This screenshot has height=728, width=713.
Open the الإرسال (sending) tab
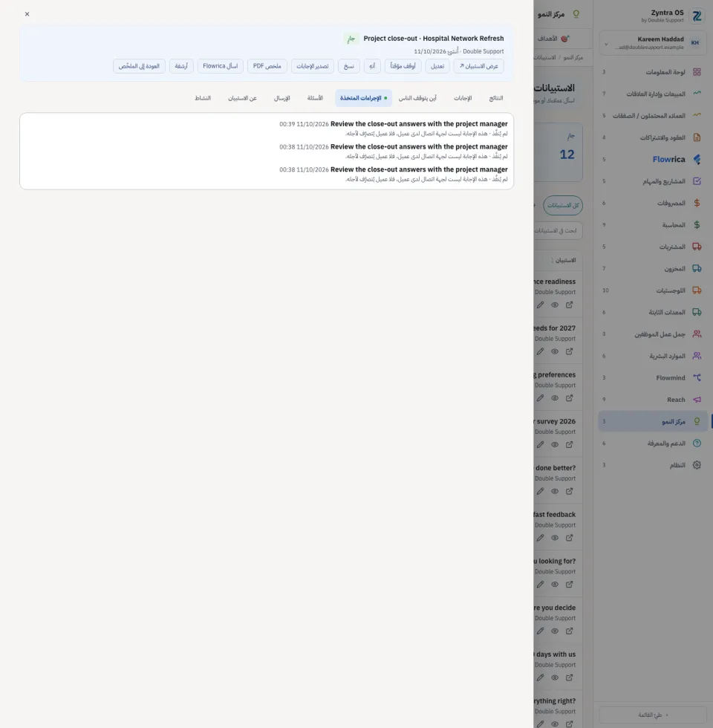281,98
